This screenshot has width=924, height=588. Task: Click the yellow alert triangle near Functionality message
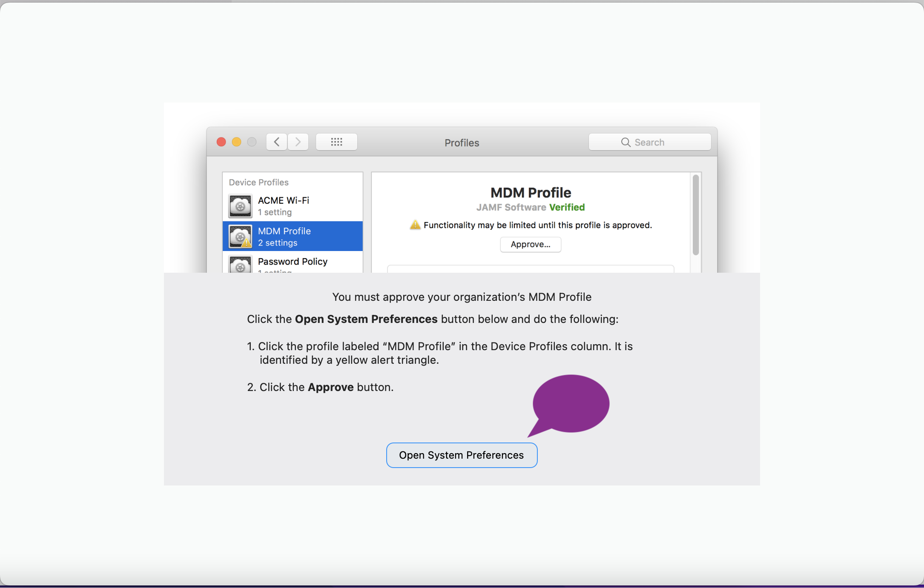[415, 225]
